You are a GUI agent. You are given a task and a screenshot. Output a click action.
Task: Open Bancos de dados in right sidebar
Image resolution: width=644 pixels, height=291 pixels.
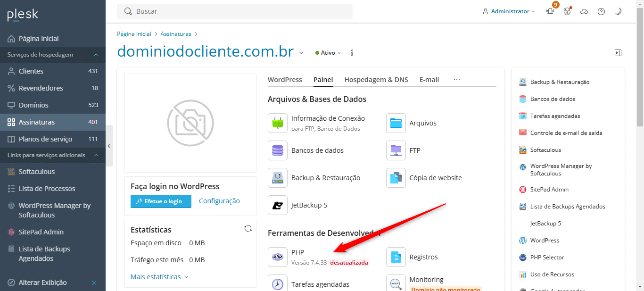tap(553, 99)
